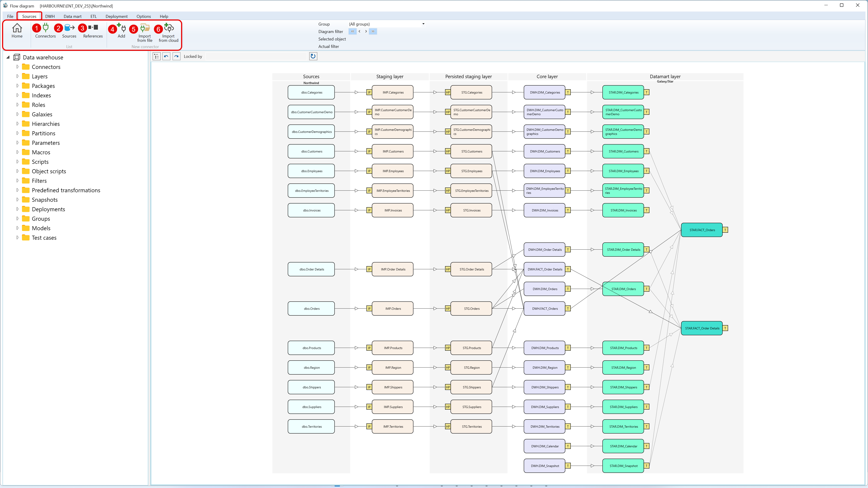
Task: Click the HP badge of STG.Orders
Action: coord(448,308)
